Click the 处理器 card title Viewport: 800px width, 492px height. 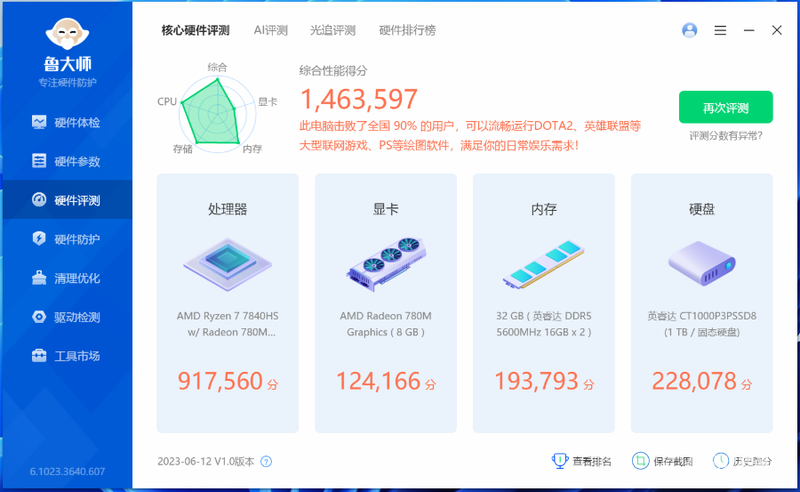point(228,209)
